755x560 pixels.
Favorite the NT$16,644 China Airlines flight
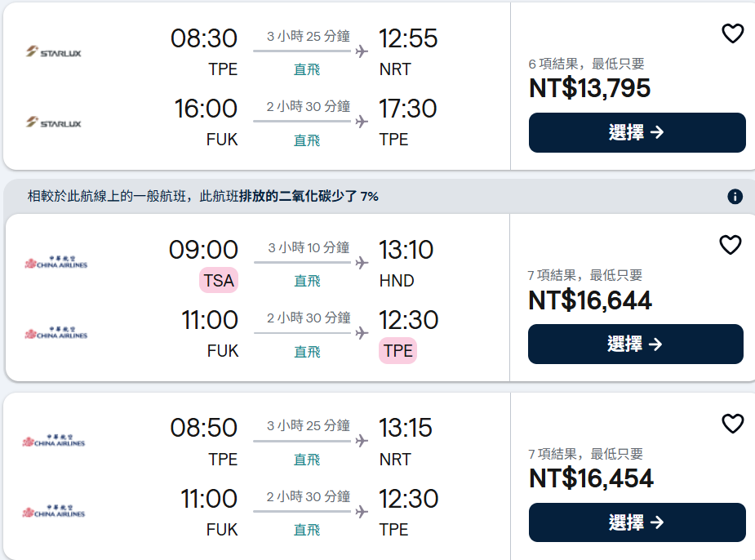click(x=730, y=245)
